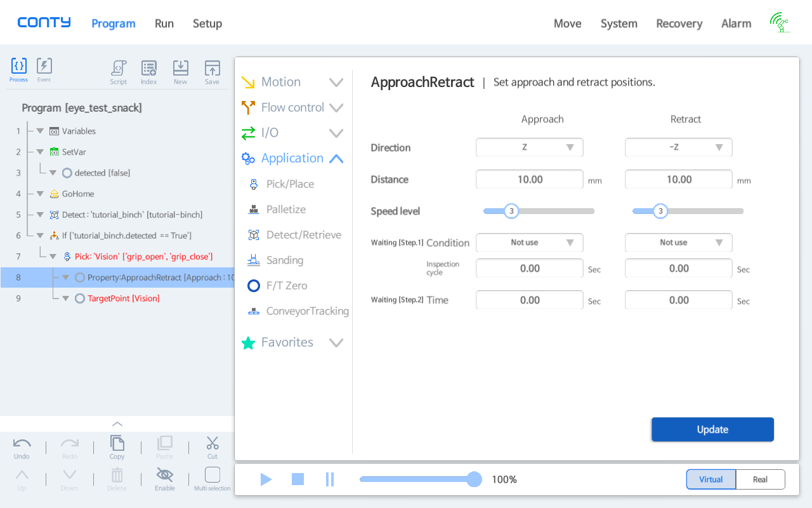
Task: Open the Retract Direction dropdown
Action: click(679, 147)
